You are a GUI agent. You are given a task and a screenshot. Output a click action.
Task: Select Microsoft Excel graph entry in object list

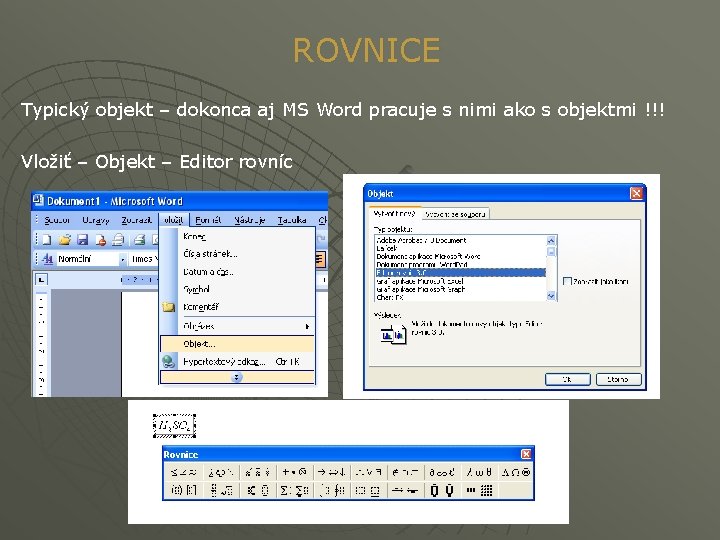tap(461, 281)
